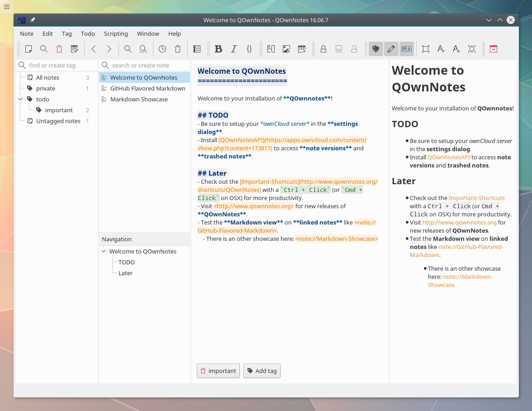Remove the important tag button

(x=218, y=371)
